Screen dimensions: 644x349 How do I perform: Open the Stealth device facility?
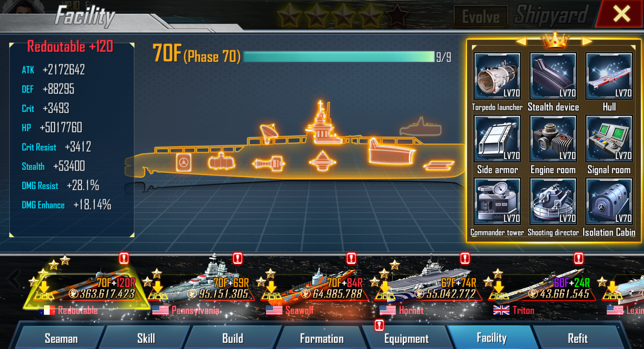pos(553,76)
